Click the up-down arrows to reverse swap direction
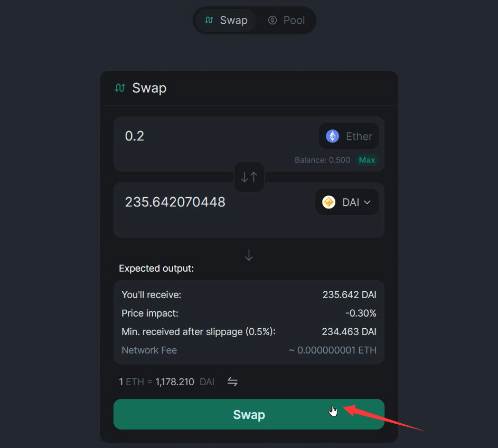The height and width of the screenshot is (448, 498). [249, 177]
